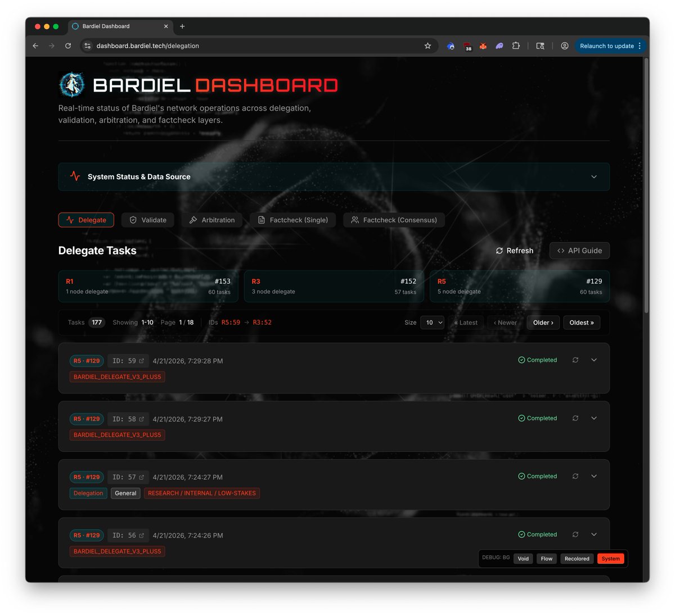Go back with browser back arrow
675x616 pixels.
[35, 46]
